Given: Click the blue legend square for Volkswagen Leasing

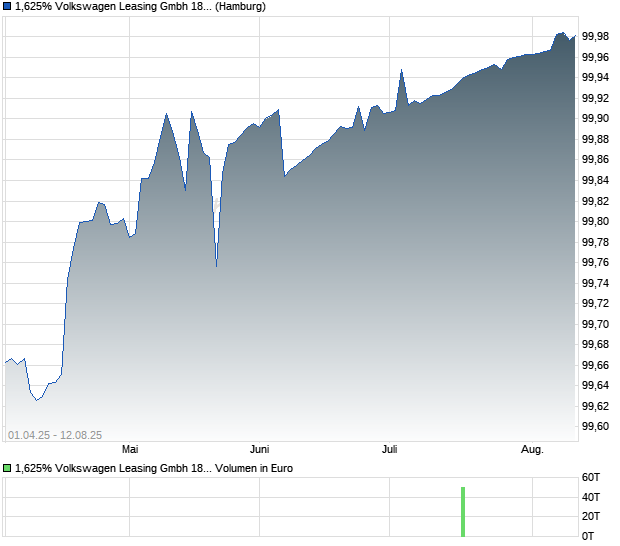Looking at the screenshot, I should [7, 7].
